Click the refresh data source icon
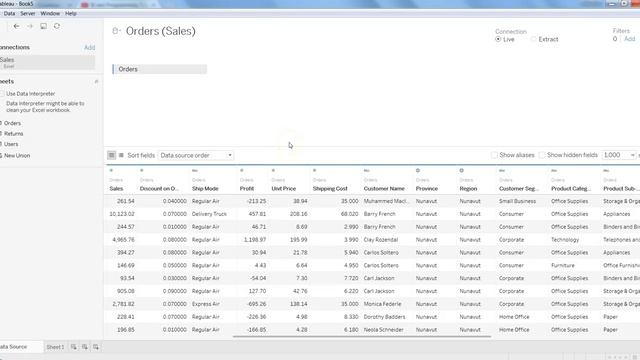 [57, 26]
